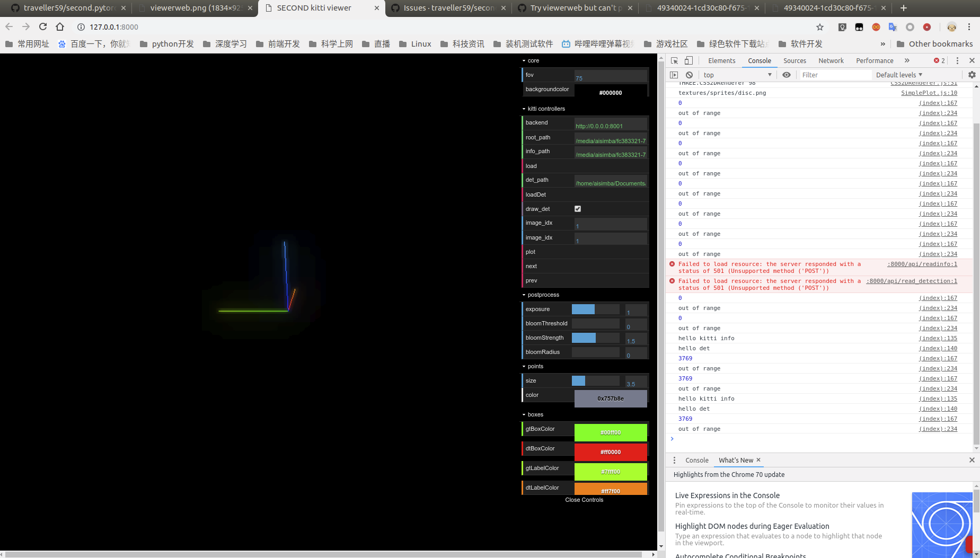Open Chrome's three-dot browser menu
The width and height of the screenshot is (980, 558).
point(969,26)
